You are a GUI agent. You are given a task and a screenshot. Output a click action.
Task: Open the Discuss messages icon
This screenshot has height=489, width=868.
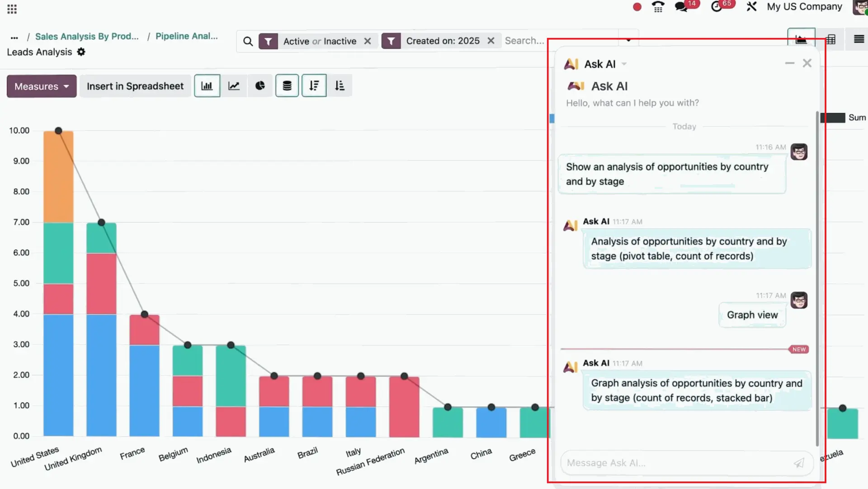pos(681,7)
